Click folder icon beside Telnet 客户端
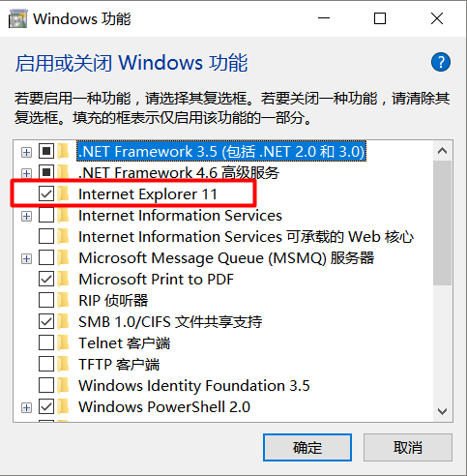The width and height of the screenshot is (467, 476). pyautogui.click(x=64, y=342)
